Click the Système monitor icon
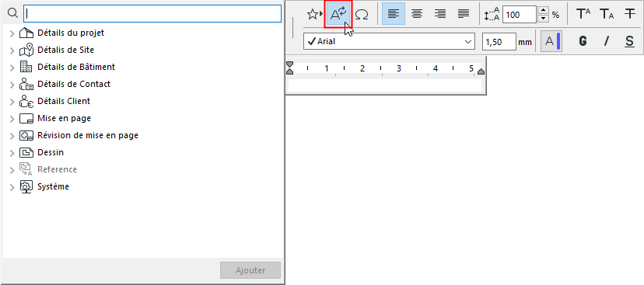The width and height of the screenshot is (644, 285). tap(26, 187)
